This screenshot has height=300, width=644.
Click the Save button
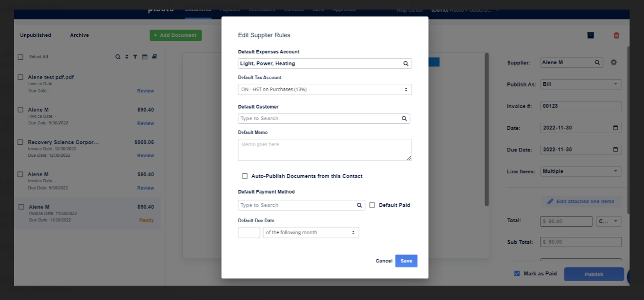[x=406, y=261]
